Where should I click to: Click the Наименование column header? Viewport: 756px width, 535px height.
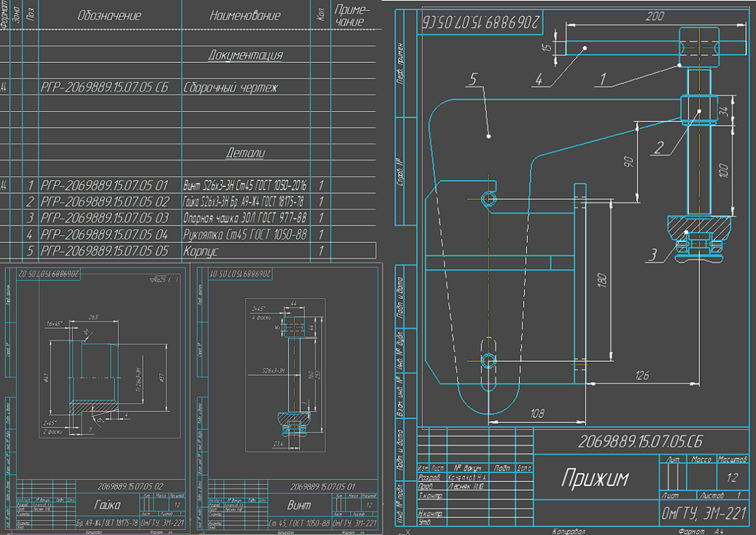pos(245,15)
